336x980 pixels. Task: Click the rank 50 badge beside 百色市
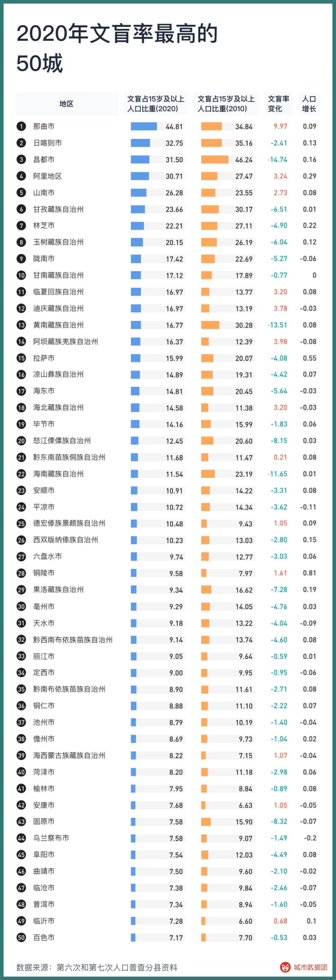(x=21, y=938)
